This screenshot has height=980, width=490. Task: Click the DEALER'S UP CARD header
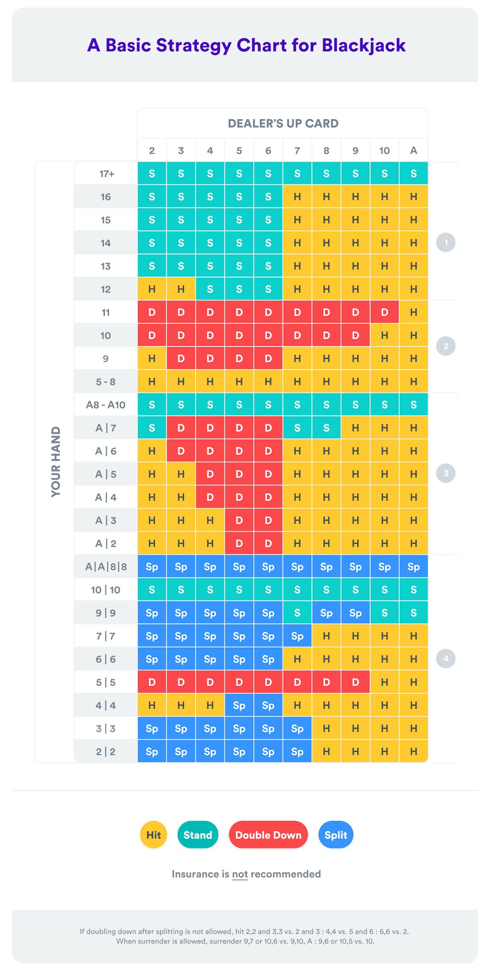click(x=283, y=123)
